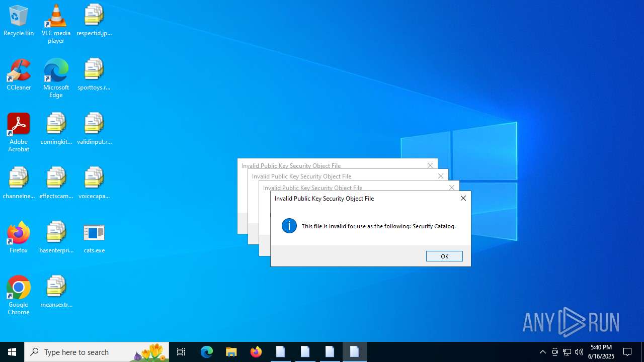Click OK in the Security Catalog dialog
Screen dimensions: 644x362
point(444,256)
